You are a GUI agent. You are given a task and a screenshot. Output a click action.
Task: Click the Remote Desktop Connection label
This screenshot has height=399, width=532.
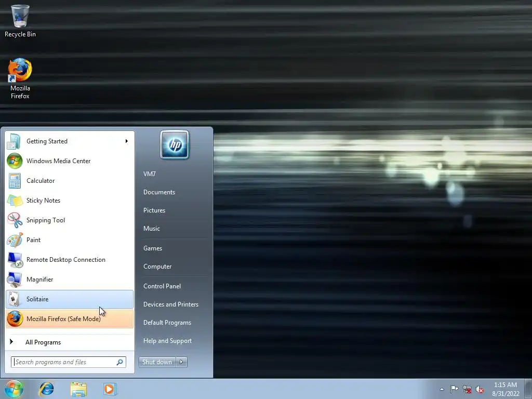pos(66,260)
